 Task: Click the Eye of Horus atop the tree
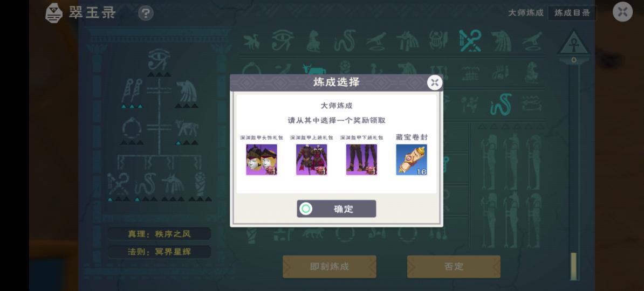[159, 60]
